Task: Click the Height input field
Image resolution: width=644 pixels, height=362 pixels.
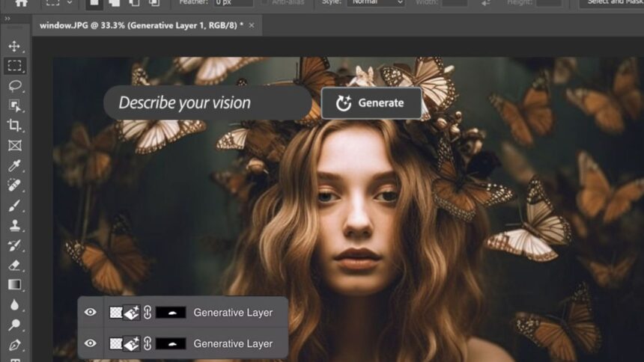Action: (x=549, y=2)
